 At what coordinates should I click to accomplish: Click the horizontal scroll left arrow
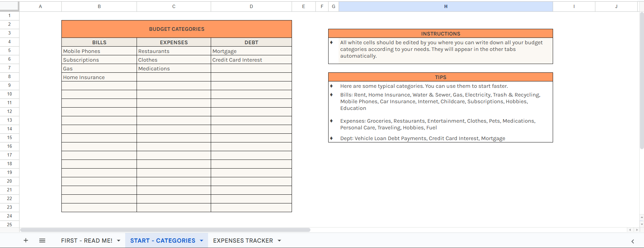tap(630, 230)
